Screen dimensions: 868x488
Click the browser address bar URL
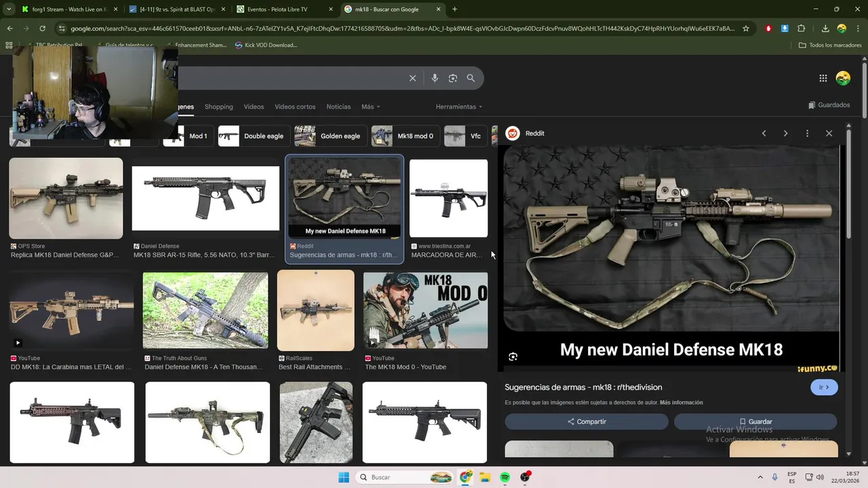click(x=403, y=28)
